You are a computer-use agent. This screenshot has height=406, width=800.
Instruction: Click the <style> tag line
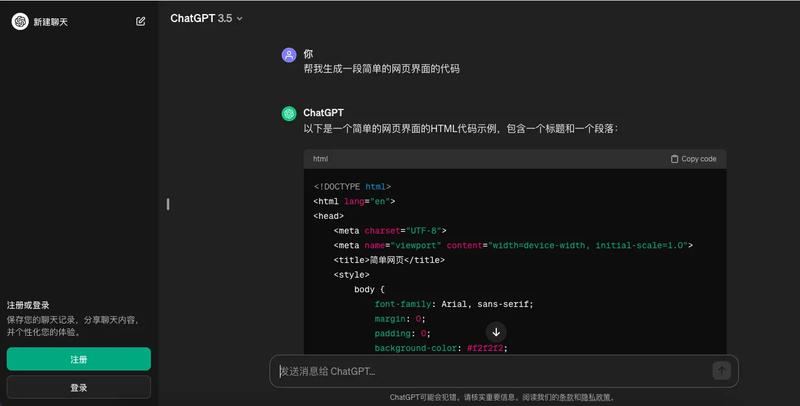tap(352, 275)
